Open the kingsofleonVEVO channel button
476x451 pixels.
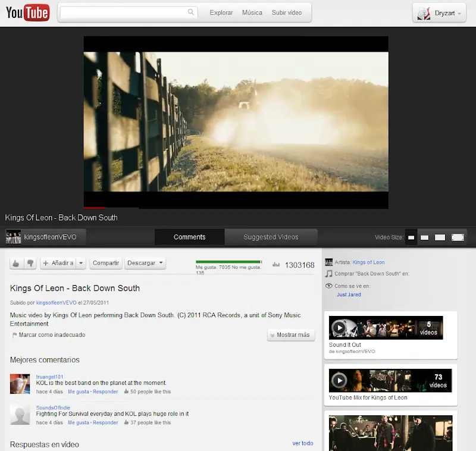pyautogui.click(x=46, y=237)
